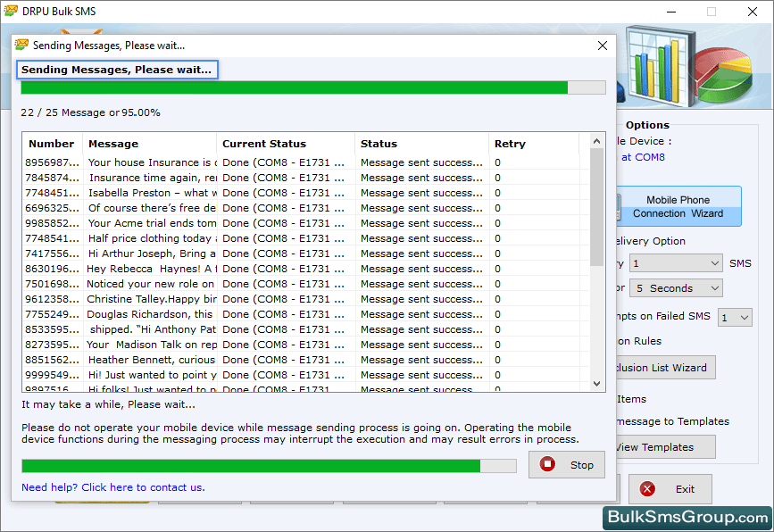This screenshot has width=774, height=532.
Task: Sort by the Number column header
Action: (x=52, y=144)
